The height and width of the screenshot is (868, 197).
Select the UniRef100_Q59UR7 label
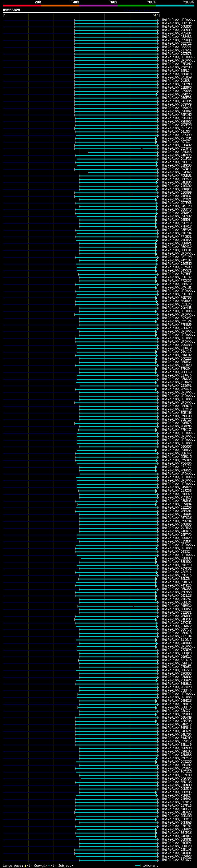click(x=177, y=856)
